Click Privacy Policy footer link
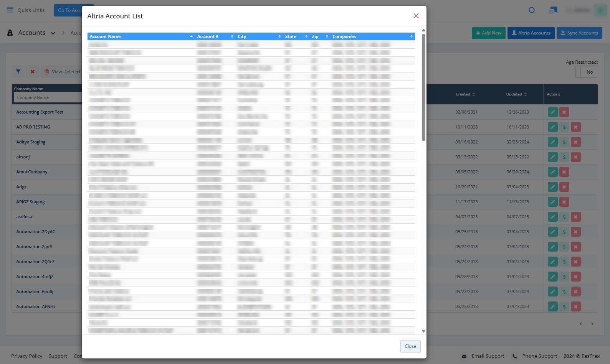The width and height of the screenshot is (610, 364). (27, 356)
